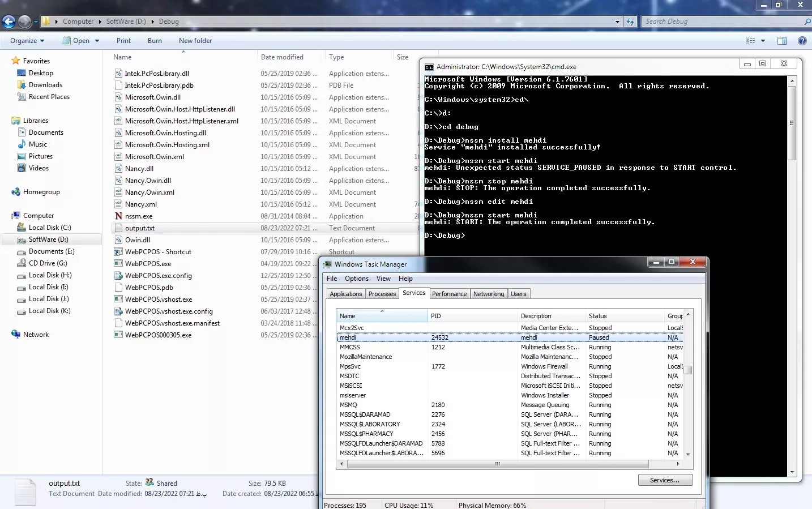The image size is (812, 509).
Task: Select the mehdi service row
Action: (510, 337)
